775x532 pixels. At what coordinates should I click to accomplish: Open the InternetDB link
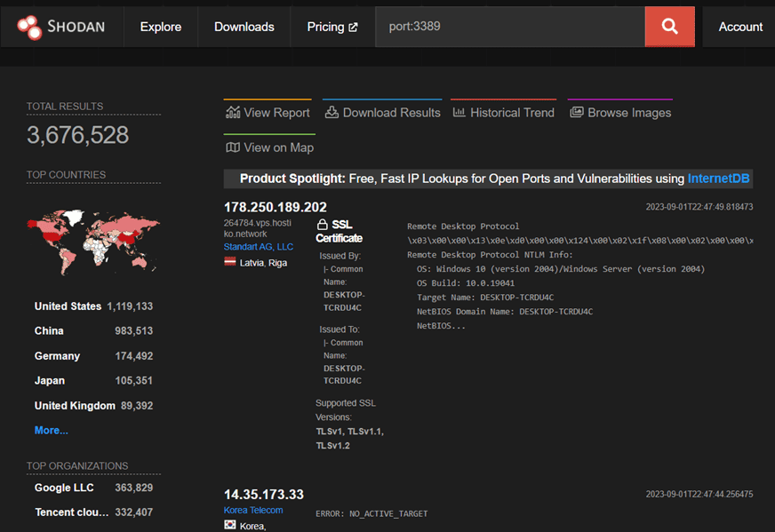tap(718, 179)
